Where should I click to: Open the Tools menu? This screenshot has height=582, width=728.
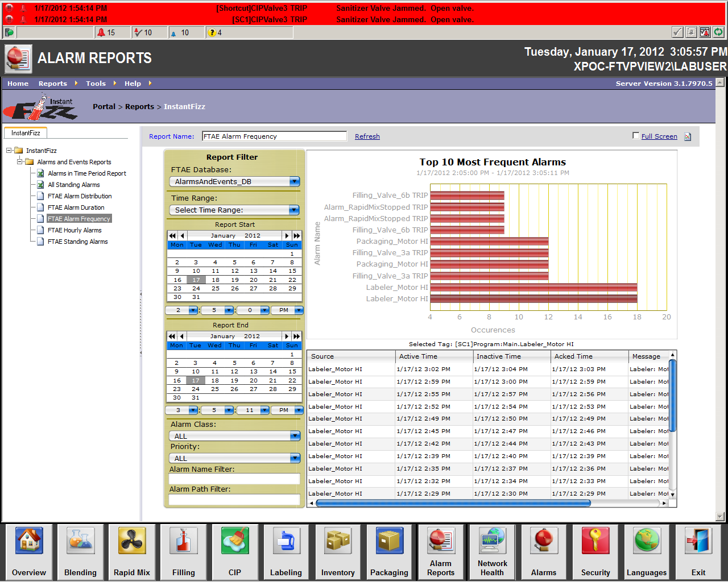tap(96, 84)
